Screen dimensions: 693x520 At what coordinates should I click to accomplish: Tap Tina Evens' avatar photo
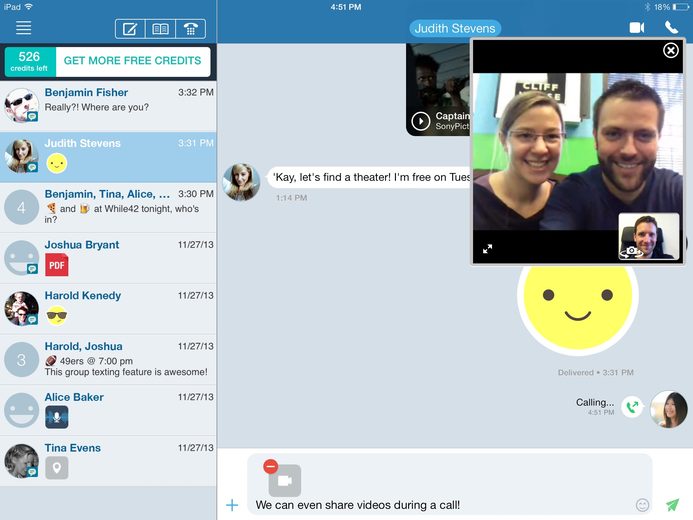click(x=21, y=461)
